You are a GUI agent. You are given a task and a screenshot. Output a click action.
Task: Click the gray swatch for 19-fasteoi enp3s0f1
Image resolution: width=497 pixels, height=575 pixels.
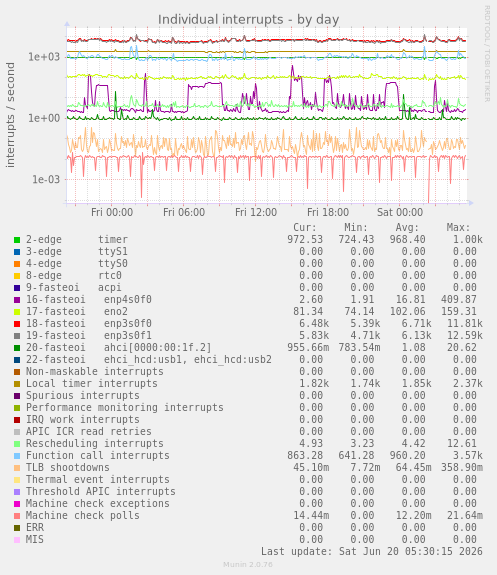(x=17, y=336)
